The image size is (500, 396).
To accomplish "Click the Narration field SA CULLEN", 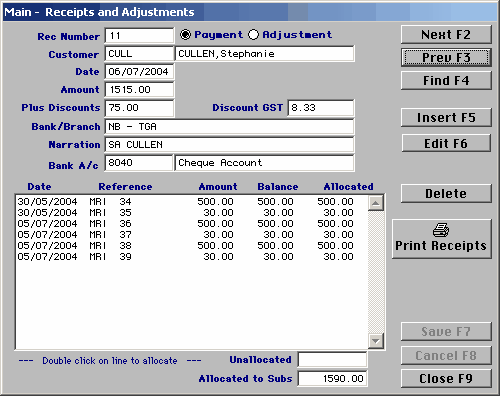I will [229, 145].
